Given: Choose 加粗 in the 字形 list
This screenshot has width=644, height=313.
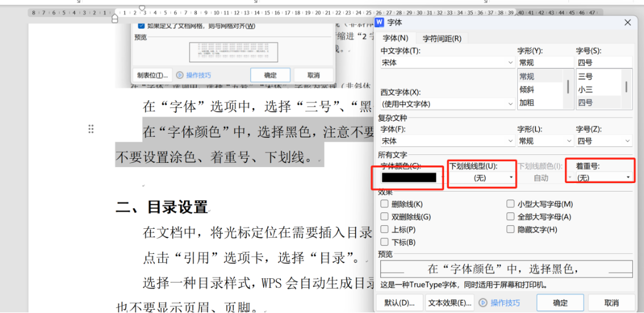Looking at the screenshot, I should [526, 103].
